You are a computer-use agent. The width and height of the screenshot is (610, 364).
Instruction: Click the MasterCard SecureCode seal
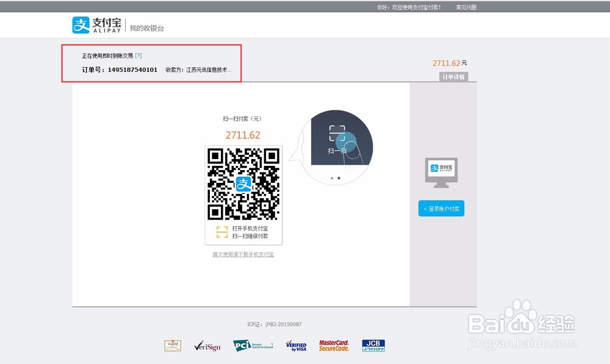[334, 345]
